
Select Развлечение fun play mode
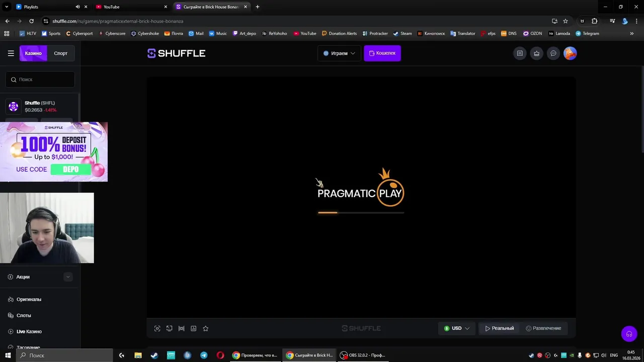[543, 328]
